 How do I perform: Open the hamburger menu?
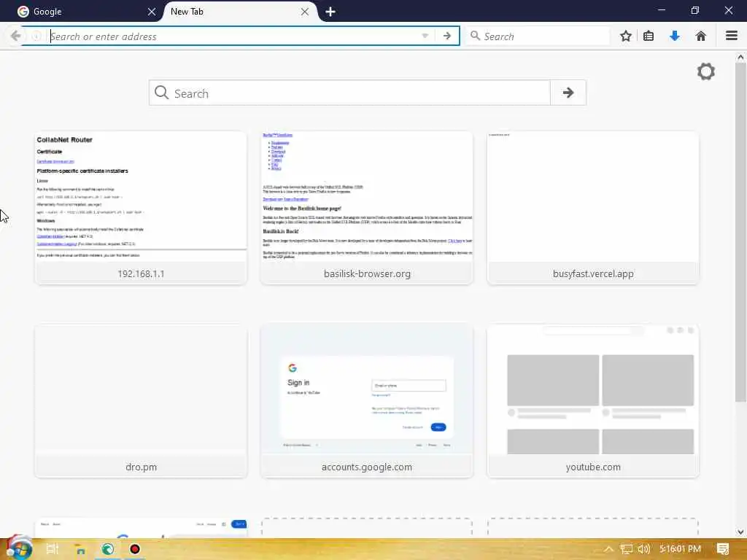click(732, 36)
